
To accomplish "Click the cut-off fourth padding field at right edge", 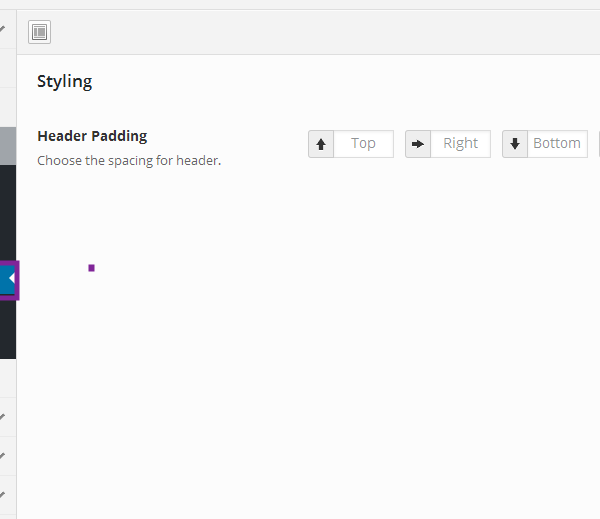I will click(x=598, y=144).
